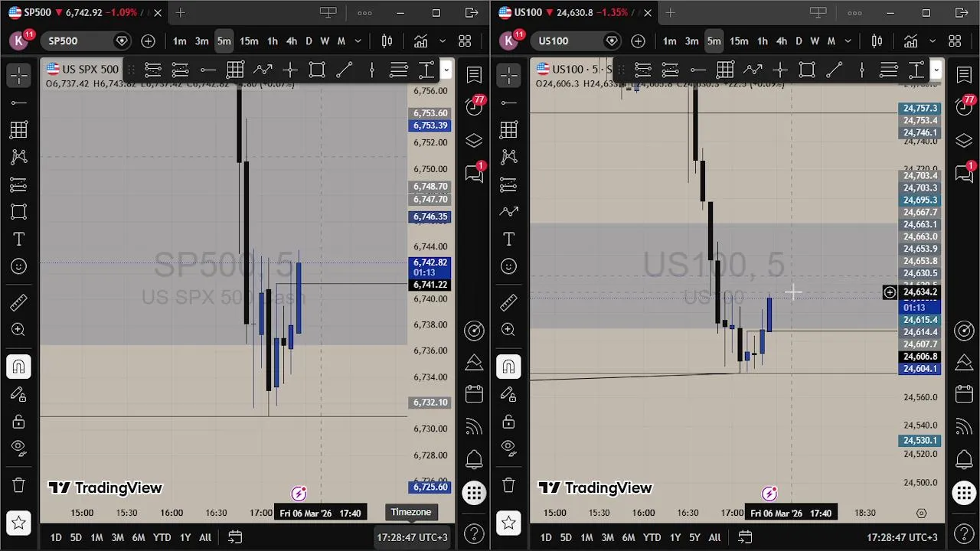Open SP500 symbol search field

point(84,41)
